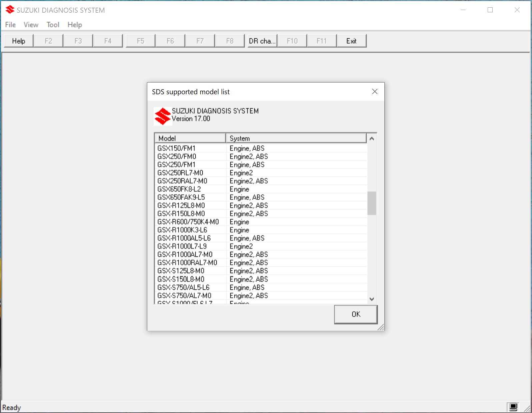Select the GSX-S150L8-M0 row
532x413 pixels.
261,279
